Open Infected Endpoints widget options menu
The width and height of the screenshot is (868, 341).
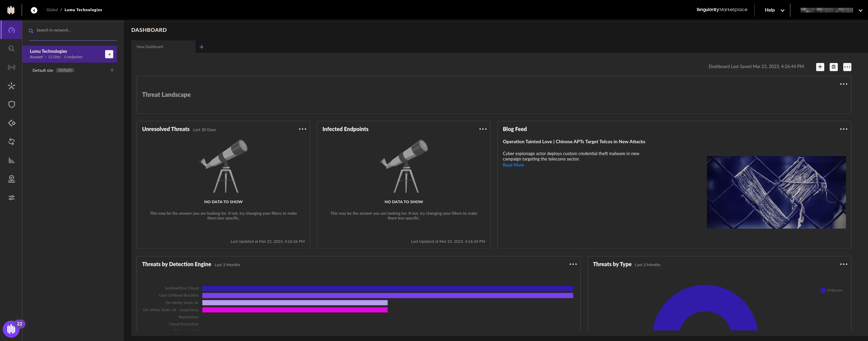pyautogui.click(x=483, y=129)
